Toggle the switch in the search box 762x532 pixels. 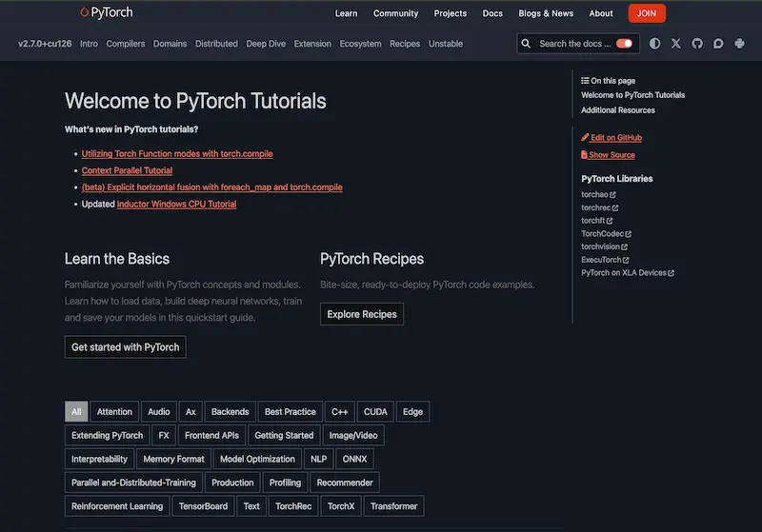(x=624, y=44)
